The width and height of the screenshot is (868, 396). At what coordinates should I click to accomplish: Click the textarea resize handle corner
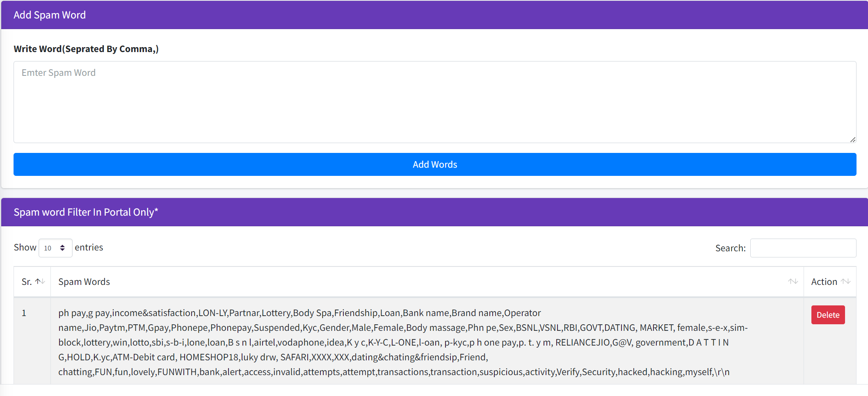pyautogui.click(x=852, y=139)
